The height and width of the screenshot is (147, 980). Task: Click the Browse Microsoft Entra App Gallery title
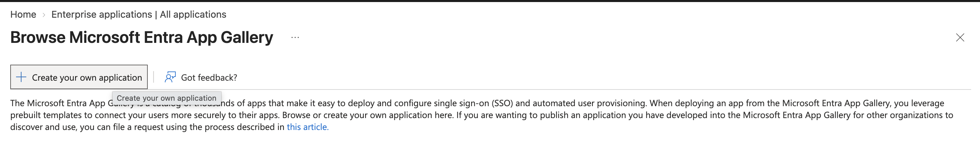point(142,37)
